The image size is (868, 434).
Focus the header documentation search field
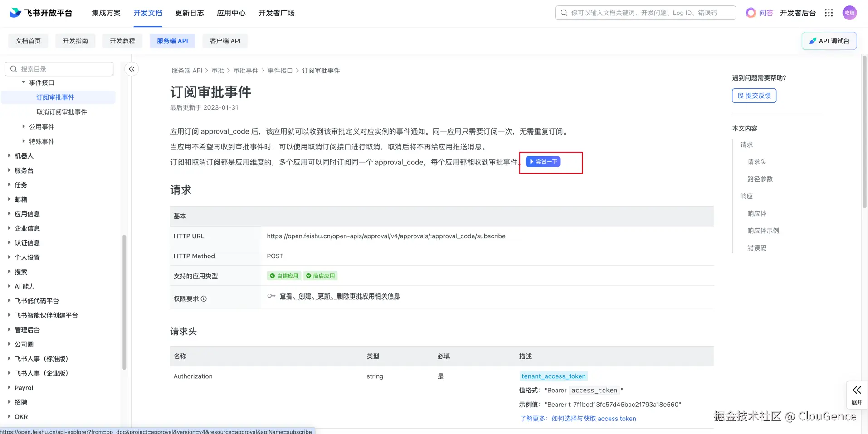[645, 13]
